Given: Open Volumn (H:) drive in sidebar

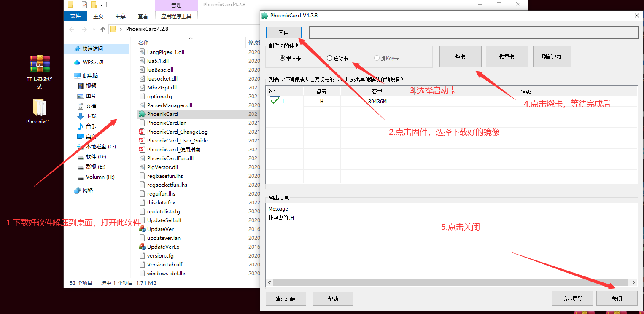Looking at the screenshot, I should 97,177.
